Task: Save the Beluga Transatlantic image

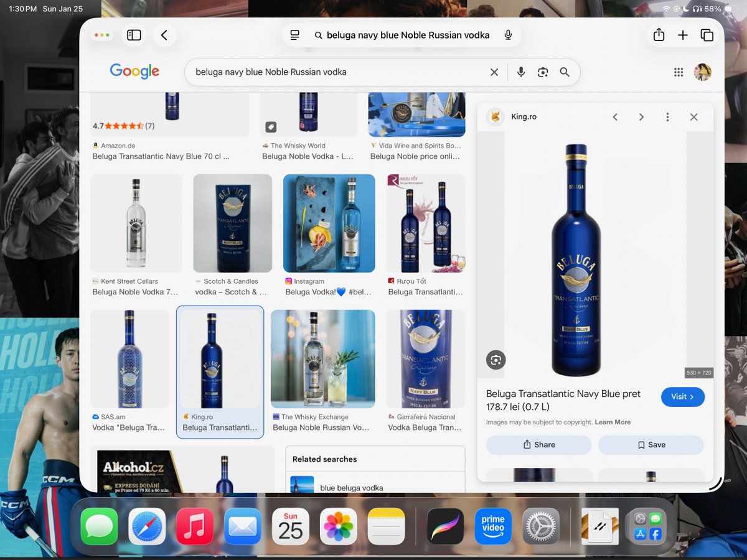Action: [x=651, y=444]
